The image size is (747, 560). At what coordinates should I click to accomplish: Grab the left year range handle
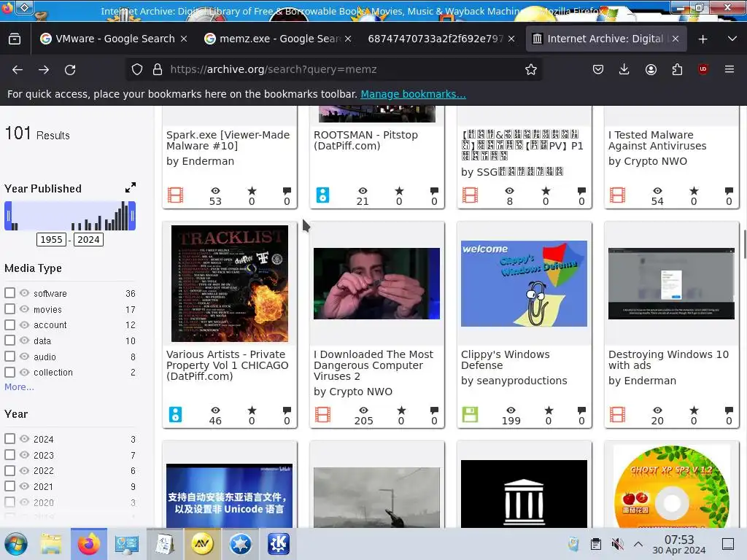(x=8, y=216)
